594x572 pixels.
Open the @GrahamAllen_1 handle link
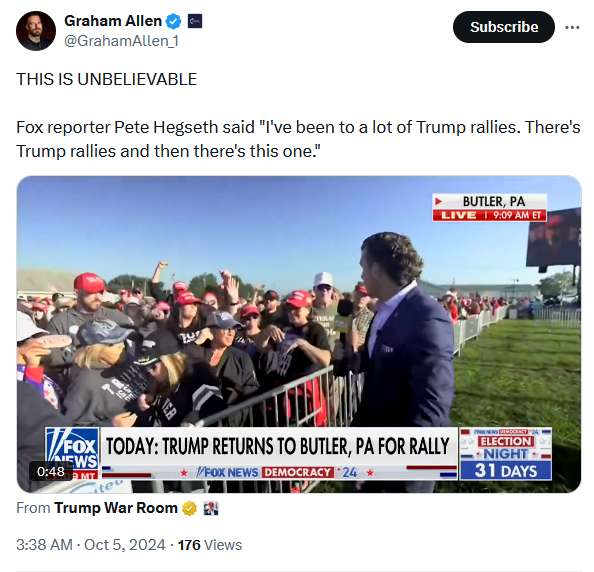[x=121, y=41]
